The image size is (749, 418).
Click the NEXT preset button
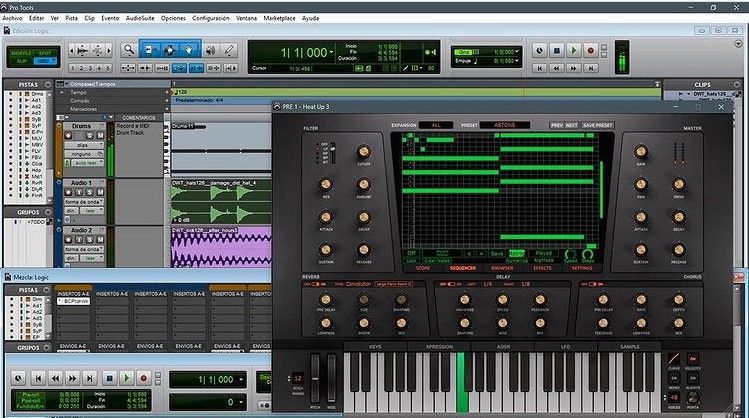pos(571,125)
